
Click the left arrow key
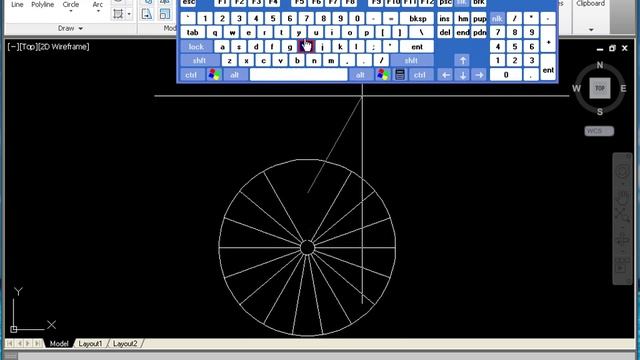[x=445, y=75]
